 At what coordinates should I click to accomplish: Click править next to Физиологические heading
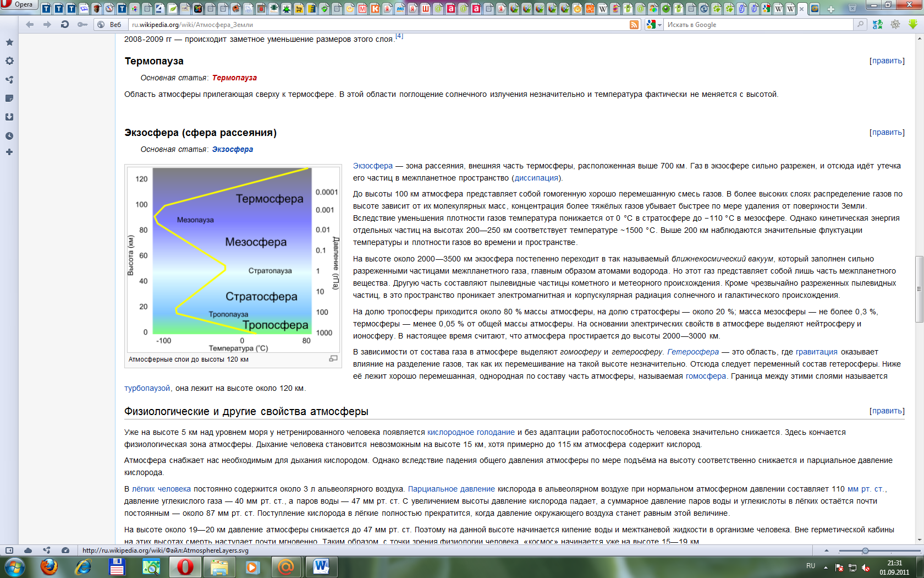pyautogui.click(x=887, y=411)
